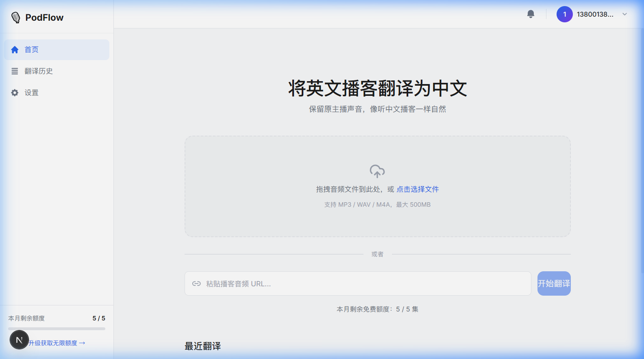Click the PodFlow microphone logo icon

15,17
